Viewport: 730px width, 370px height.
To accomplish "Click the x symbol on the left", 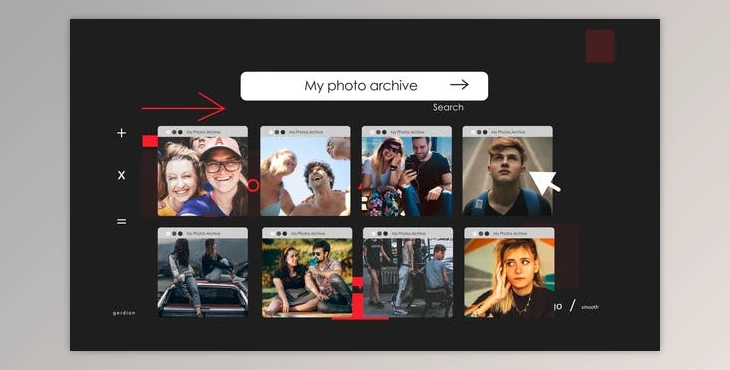I will coord(122,175).
